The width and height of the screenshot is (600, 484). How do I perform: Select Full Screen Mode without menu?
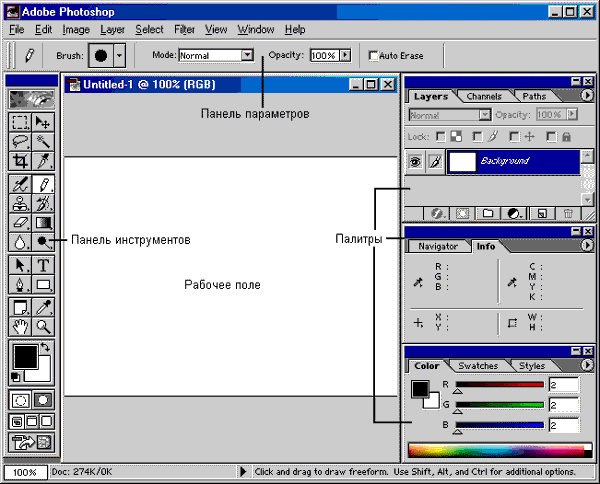pyautogui.click(x=47, y=422)
